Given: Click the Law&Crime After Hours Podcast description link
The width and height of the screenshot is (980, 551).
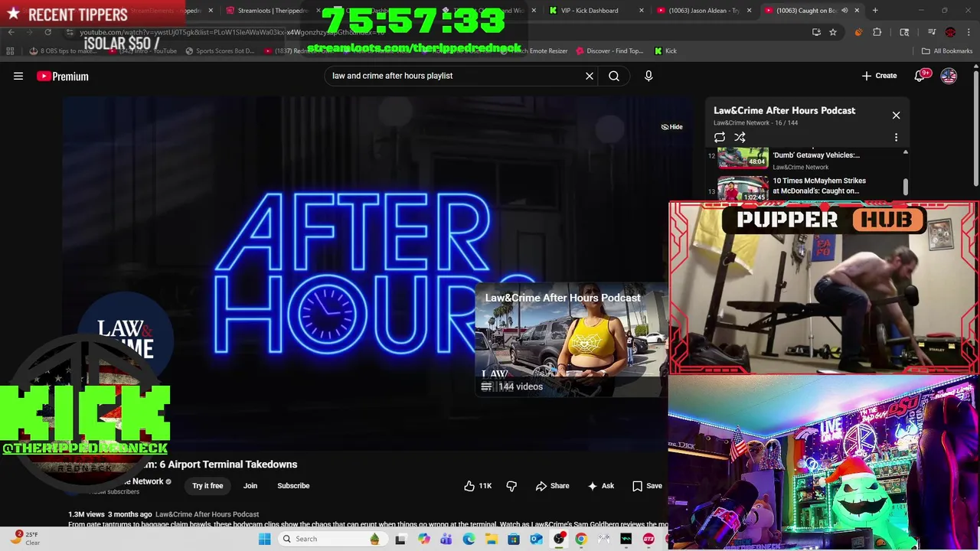Looking at the screenshot, I should [x=207, y=514].
